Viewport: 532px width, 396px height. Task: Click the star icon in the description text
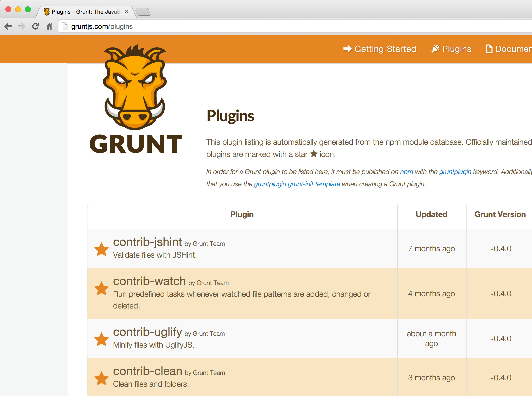pyautogui.click(x=314, y=154)
